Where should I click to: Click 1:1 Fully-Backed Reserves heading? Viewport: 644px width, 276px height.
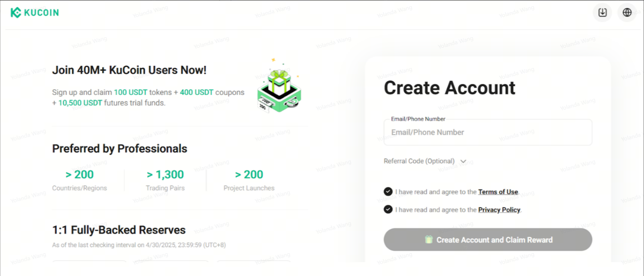pos(119,230)
